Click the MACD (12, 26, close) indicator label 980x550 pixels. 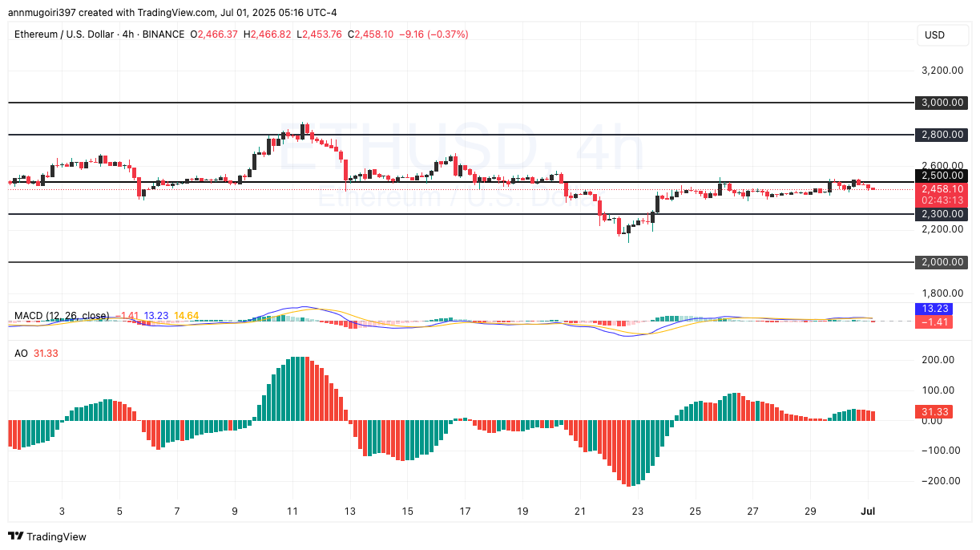(x=62, y=316)
